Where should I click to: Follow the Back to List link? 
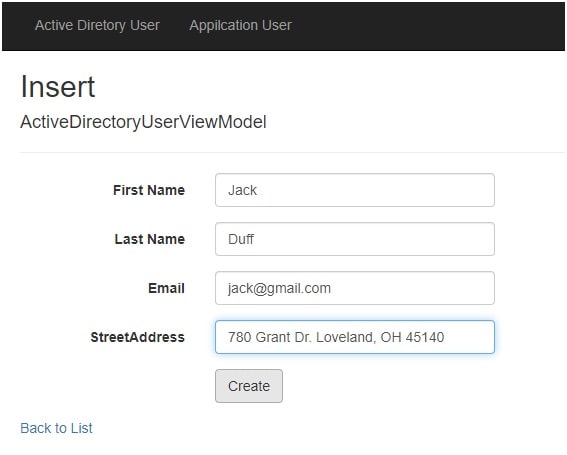click(x=56, y=428)
